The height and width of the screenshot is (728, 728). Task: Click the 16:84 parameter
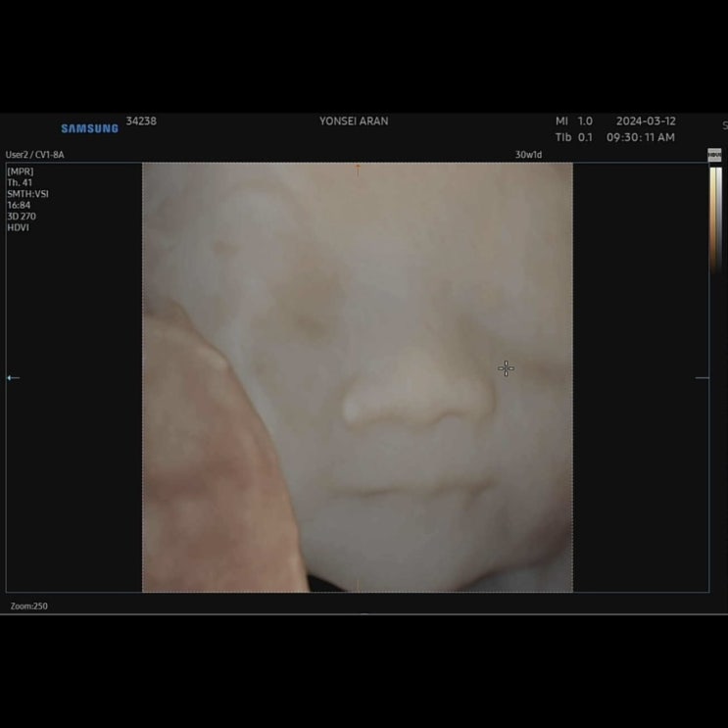(19, 205)
